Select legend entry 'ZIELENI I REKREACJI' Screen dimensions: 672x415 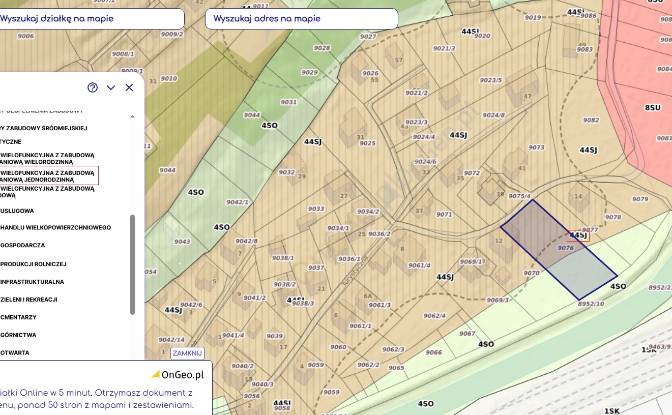coord(29,300)
